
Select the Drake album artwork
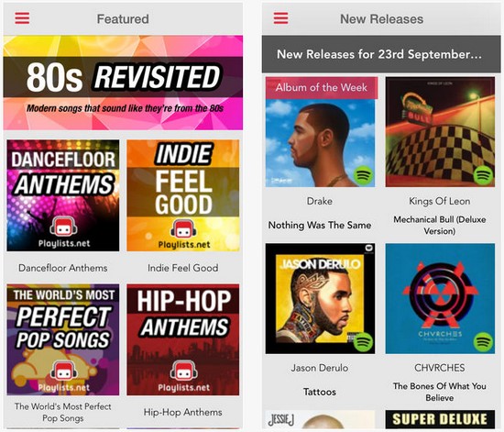click(320, 132)
